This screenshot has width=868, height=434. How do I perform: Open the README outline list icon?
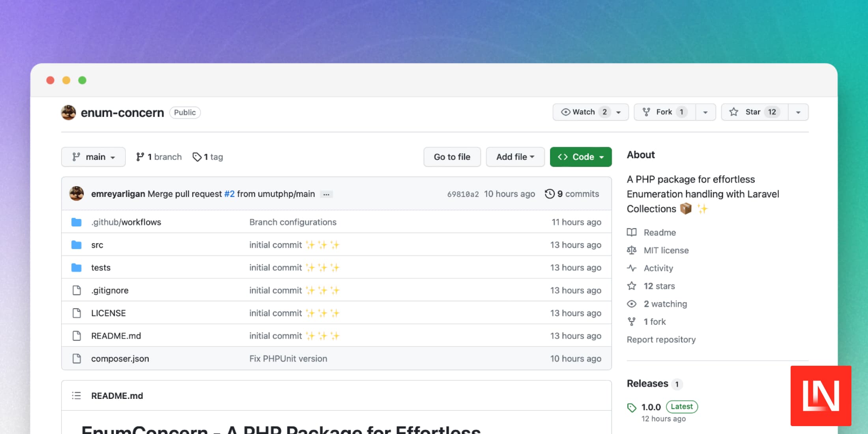point(77,395)
